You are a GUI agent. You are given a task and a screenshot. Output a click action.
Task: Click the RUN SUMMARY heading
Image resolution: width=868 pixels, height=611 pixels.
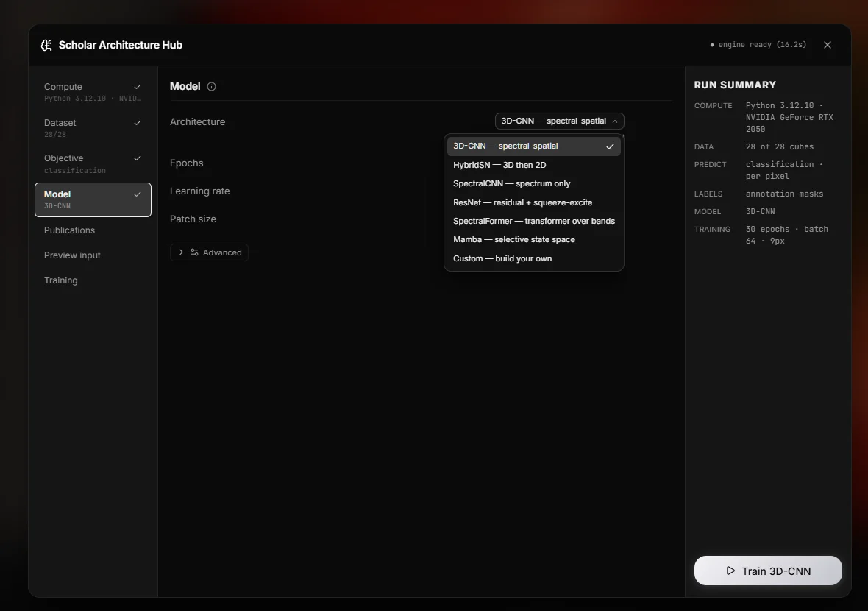(735, 85)
